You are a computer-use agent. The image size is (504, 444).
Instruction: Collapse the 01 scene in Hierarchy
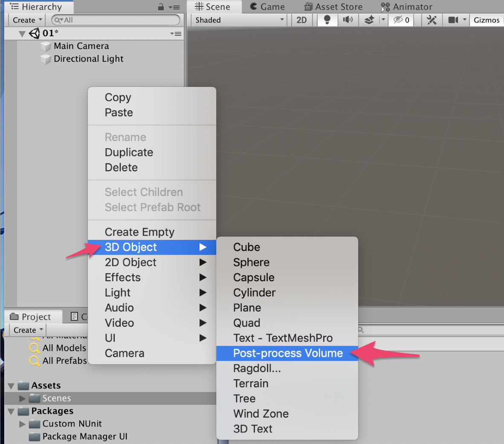(22, 33)
